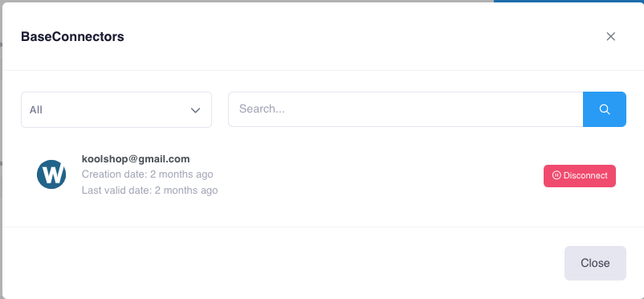Click the Search... placeholder text
644x299 pixels.
coord(262,109)
